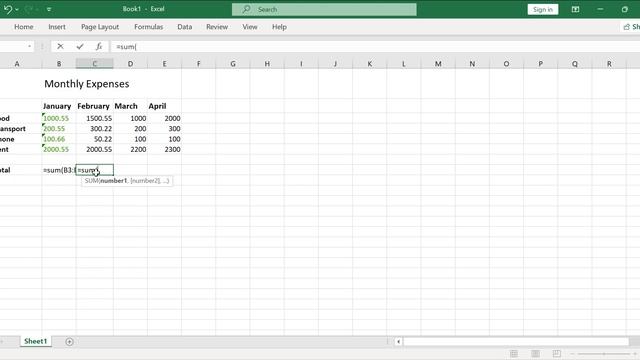Viewport: 640px width, 360px height.
Task: Minimize the Excel window
Action: pos(600,9)
